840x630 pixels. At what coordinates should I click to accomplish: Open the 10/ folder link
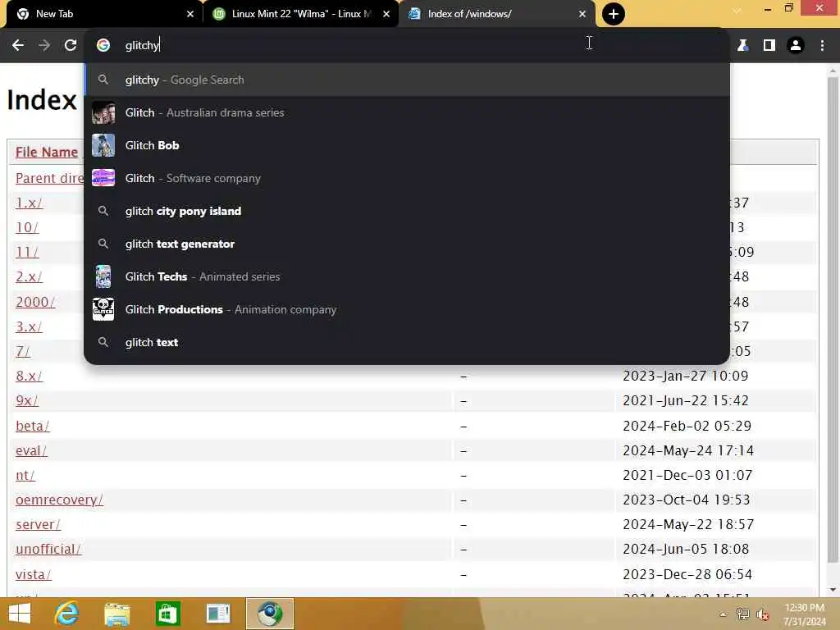27,228
